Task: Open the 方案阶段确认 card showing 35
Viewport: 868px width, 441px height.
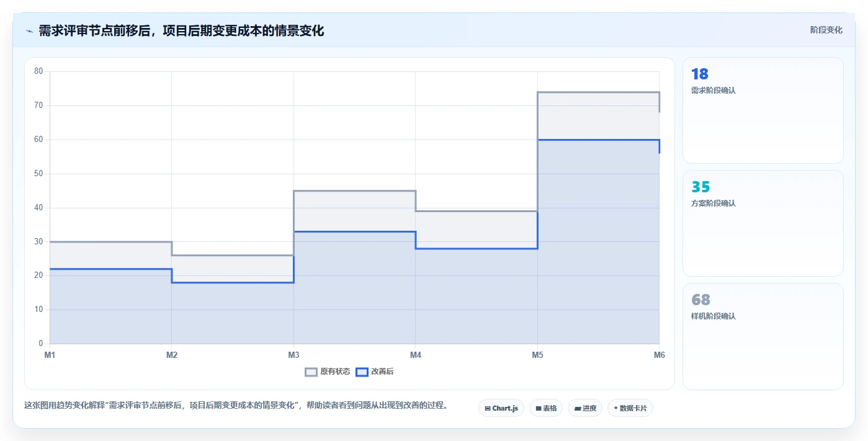Action: click(x=763, y=223)
